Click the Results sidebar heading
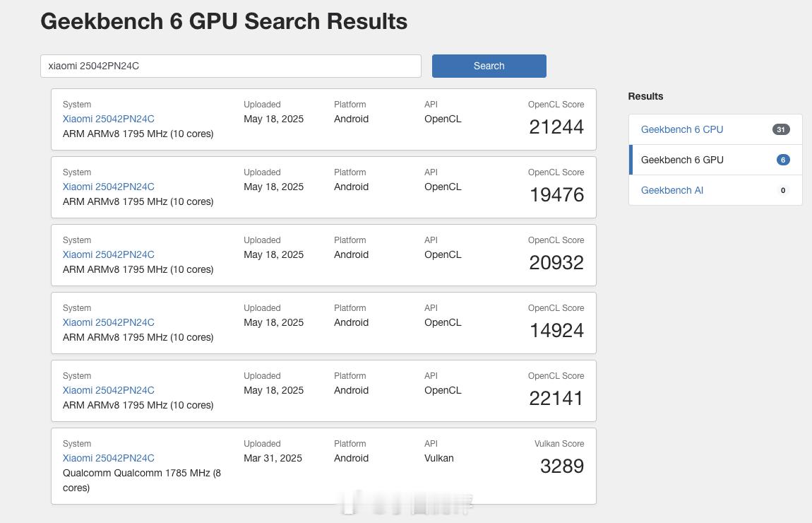Viewport: 812px width, 523px height. point(645,96)
